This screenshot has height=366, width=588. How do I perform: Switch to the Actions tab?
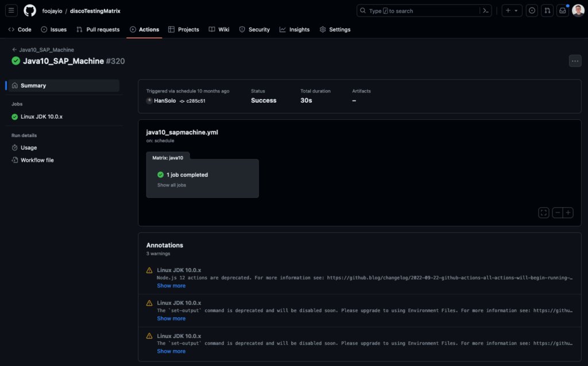(144, 29)
